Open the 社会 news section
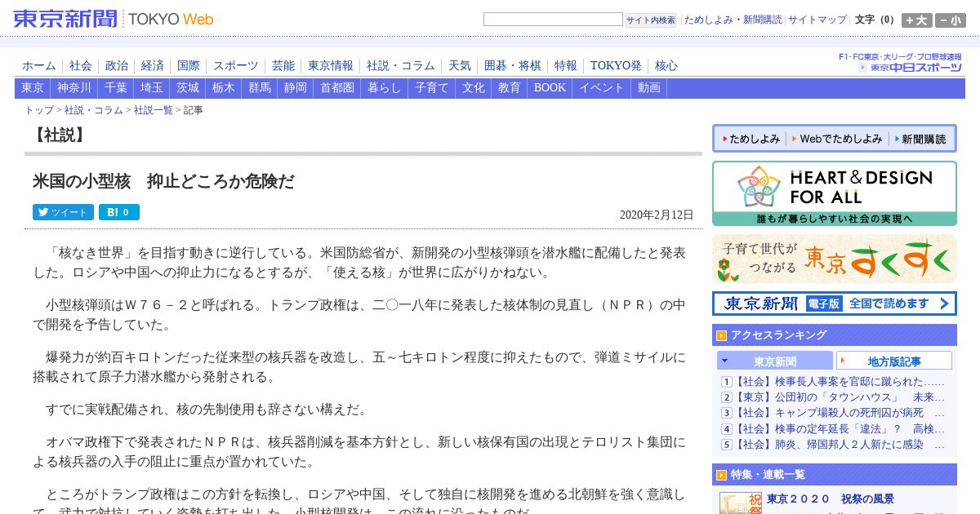The image size is (980, 514). 81,66
